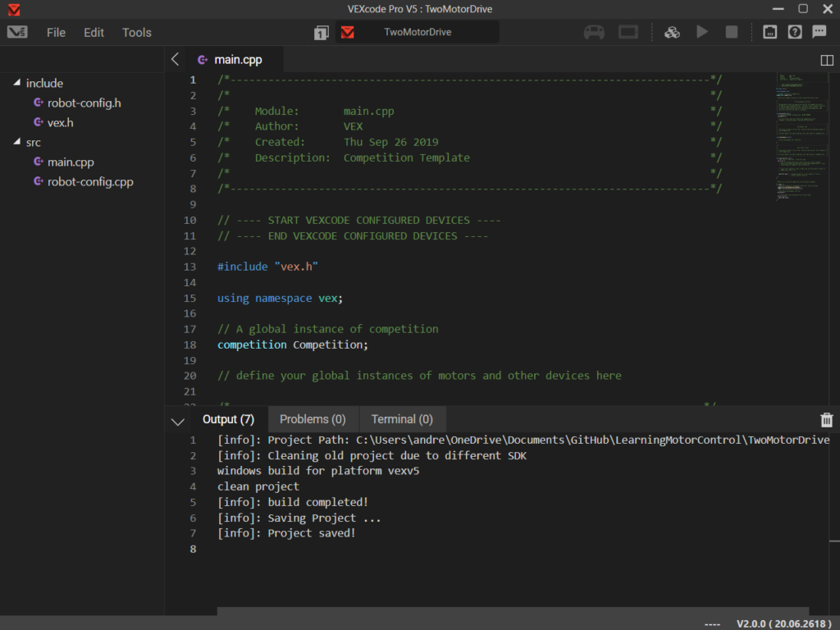Open the Edit menu
The height and width of the screenshot is (630, 840).
94,33
